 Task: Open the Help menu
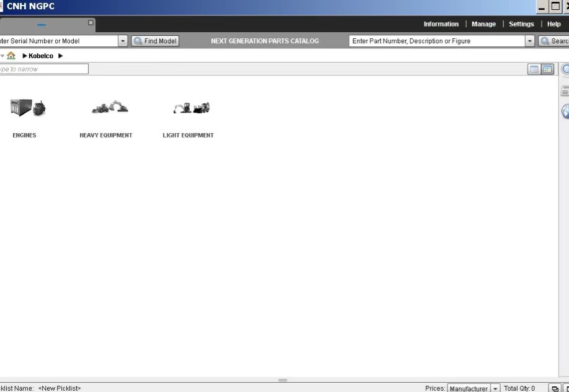click(554, 24)
